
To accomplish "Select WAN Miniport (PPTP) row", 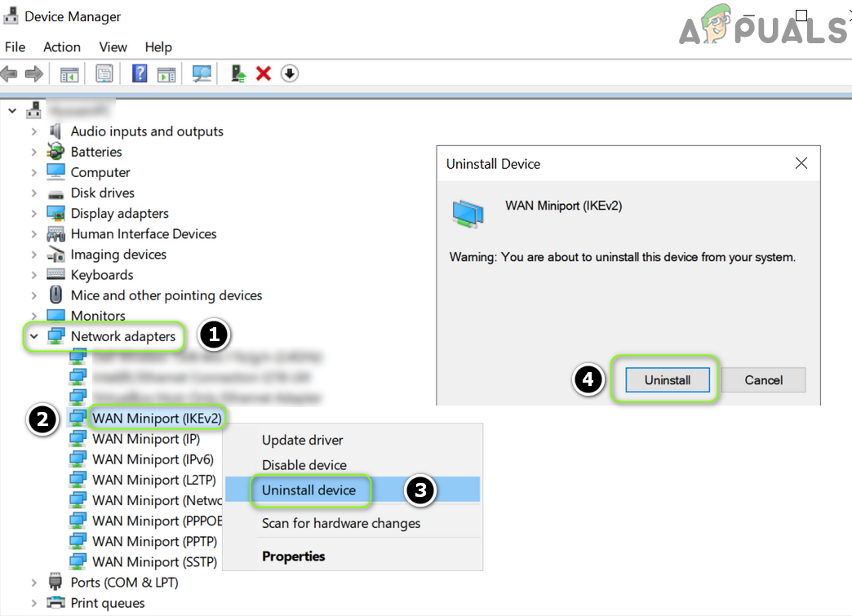I will click(x=154, y=541).
